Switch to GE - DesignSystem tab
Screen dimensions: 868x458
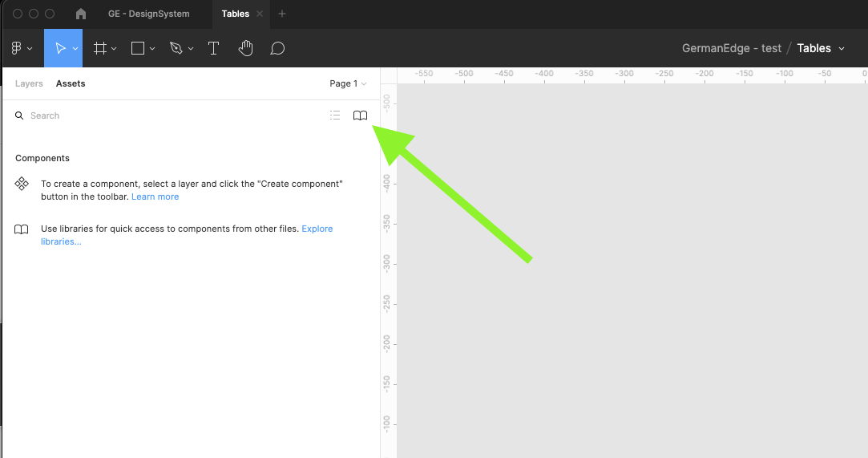[148, 14]
